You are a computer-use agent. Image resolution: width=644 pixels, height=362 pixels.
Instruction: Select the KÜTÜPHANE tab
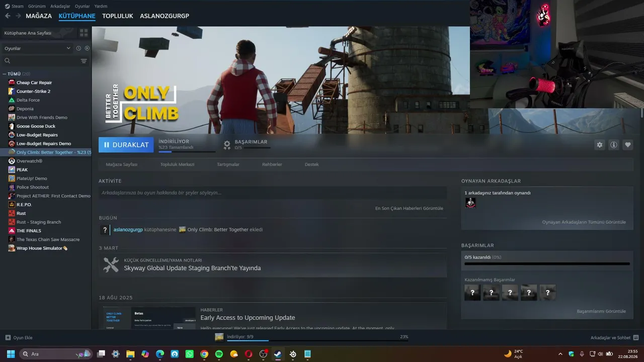coord(77,16)
